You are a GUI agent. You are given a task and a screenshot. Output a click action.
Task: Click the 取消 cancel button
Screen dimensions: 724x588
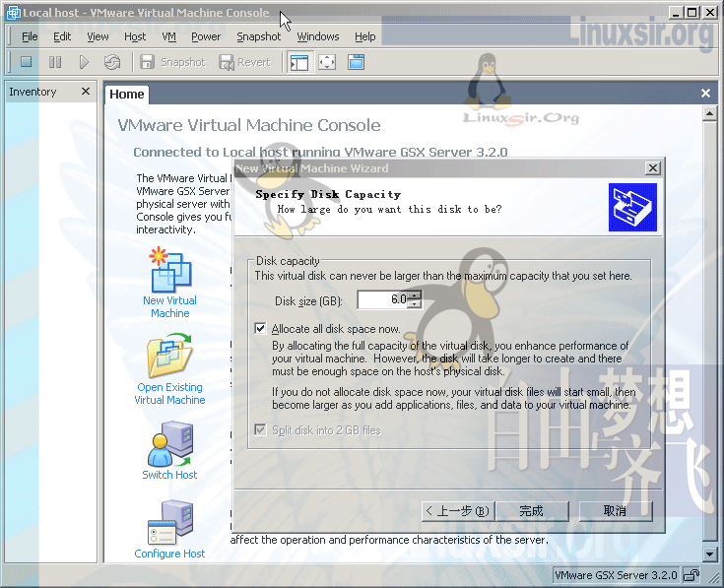616,511
